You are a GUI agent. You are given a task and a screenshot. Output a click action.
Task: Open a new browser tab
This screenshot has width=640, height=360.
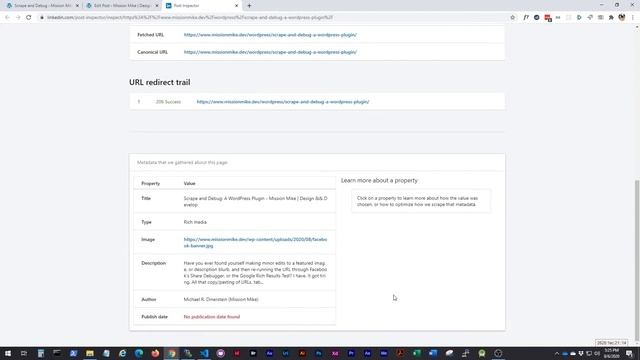click(249, 6)
